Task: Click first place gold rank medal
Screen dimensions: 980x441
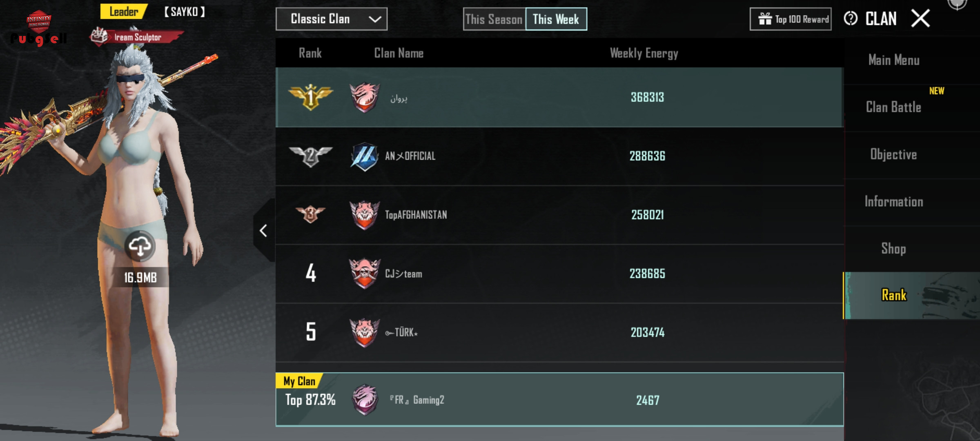Action: 311,97
